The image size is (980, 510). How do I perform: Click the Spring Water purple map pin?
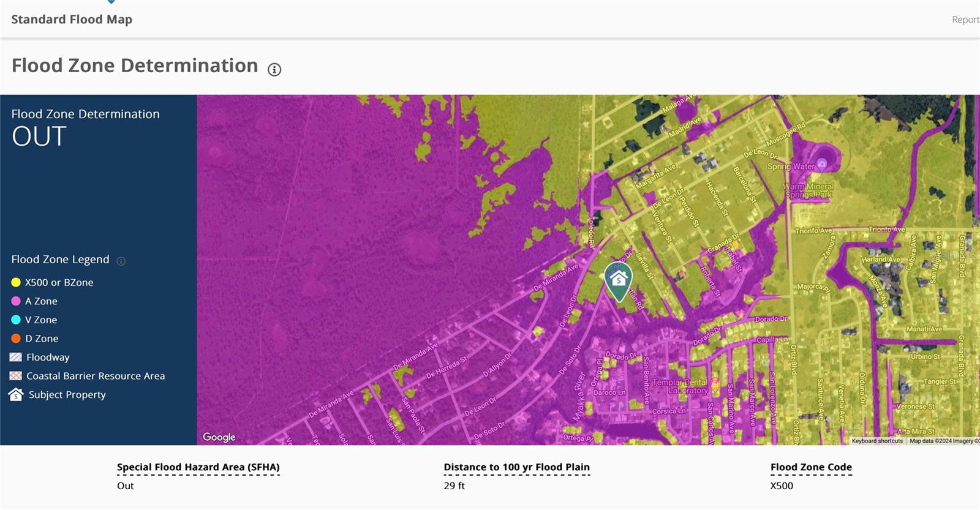click(822, 164)
